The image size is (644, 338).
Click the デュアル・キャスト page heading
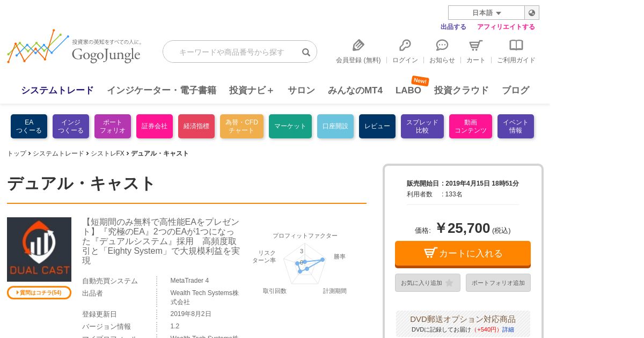click(x=81, y=183)
